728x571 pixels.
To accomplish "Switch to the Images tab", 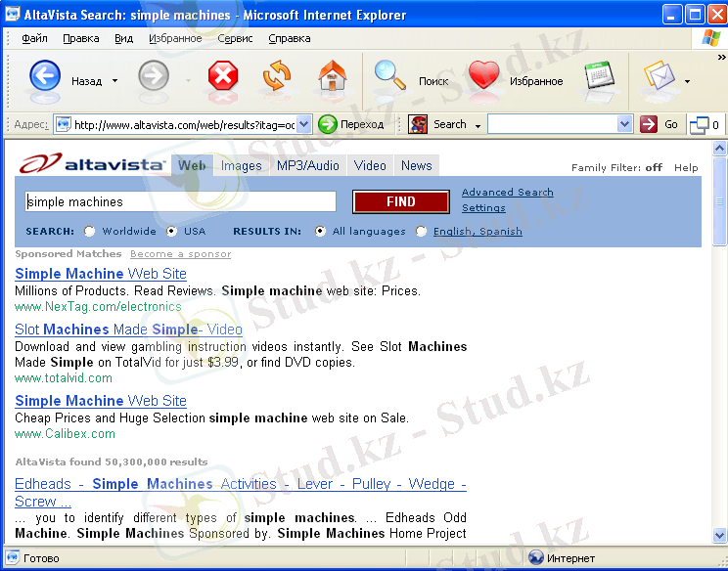I will pyautogui.click(x=241, y=165).
